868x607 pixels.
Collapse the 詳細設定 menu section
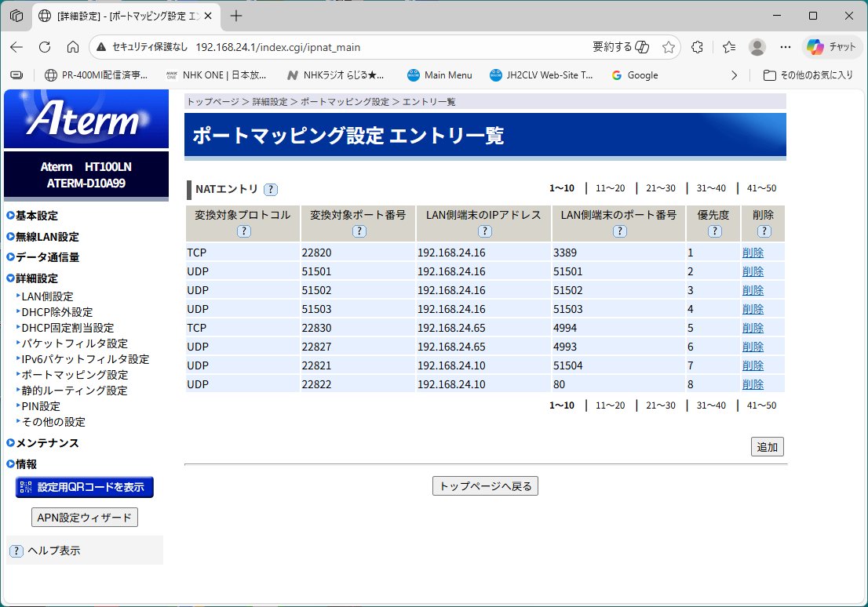coord(36,278)
